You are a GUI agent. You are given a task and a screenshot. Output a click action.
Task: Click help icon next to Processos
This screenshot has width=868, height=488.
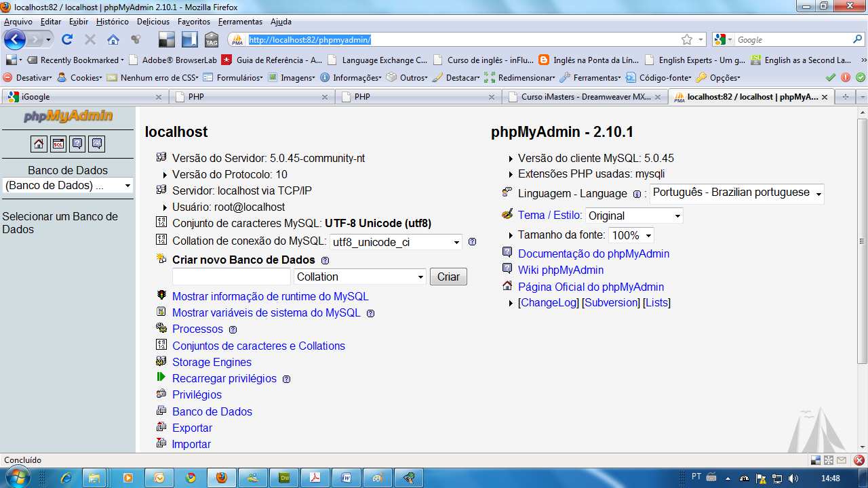pos(233,330)
